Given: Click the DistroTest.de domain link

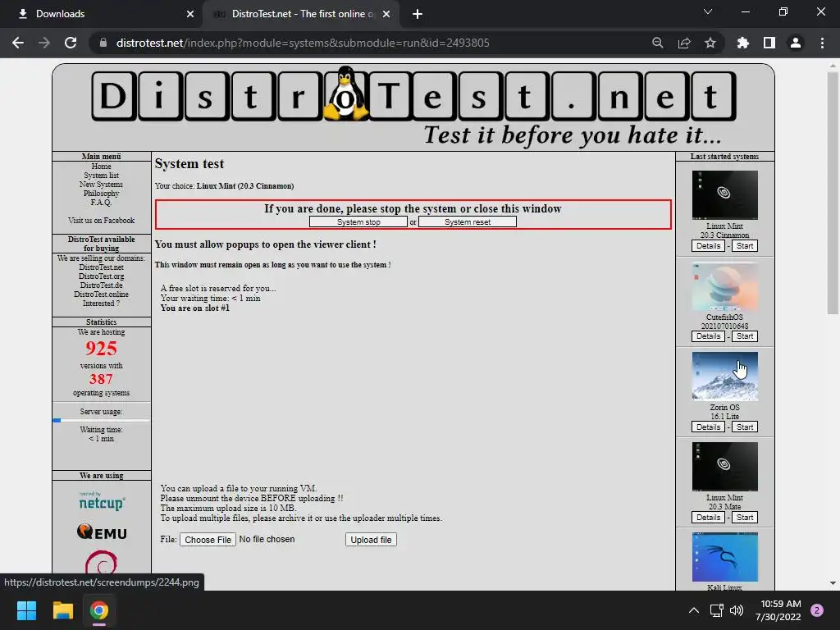Looking at the screenshot, I should point(101,285).
